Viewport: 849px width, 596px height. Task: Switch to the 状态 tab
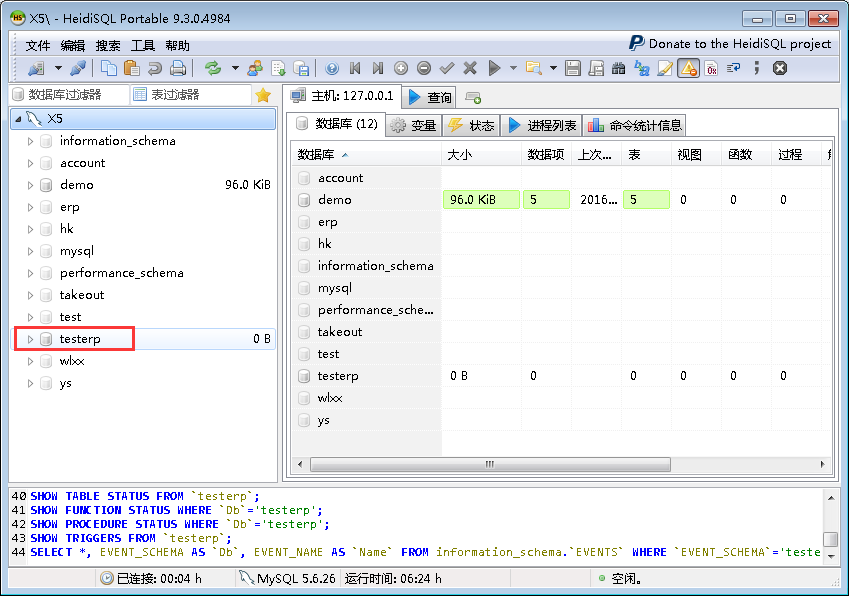471,126
